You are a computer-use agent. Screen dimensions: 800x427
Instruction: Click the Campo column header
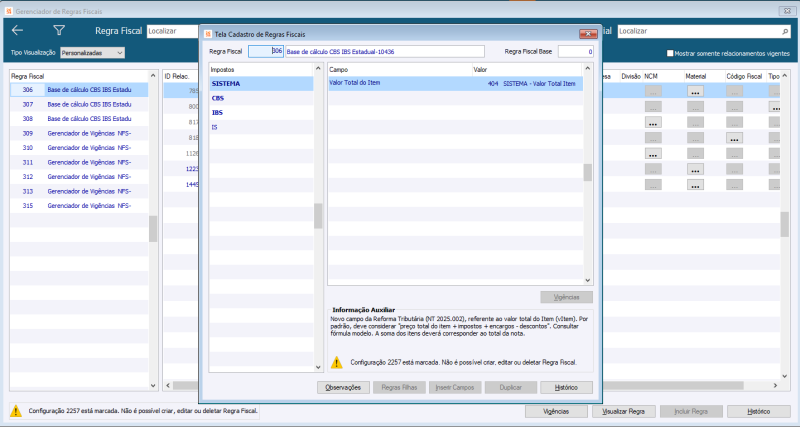(400, 69)
